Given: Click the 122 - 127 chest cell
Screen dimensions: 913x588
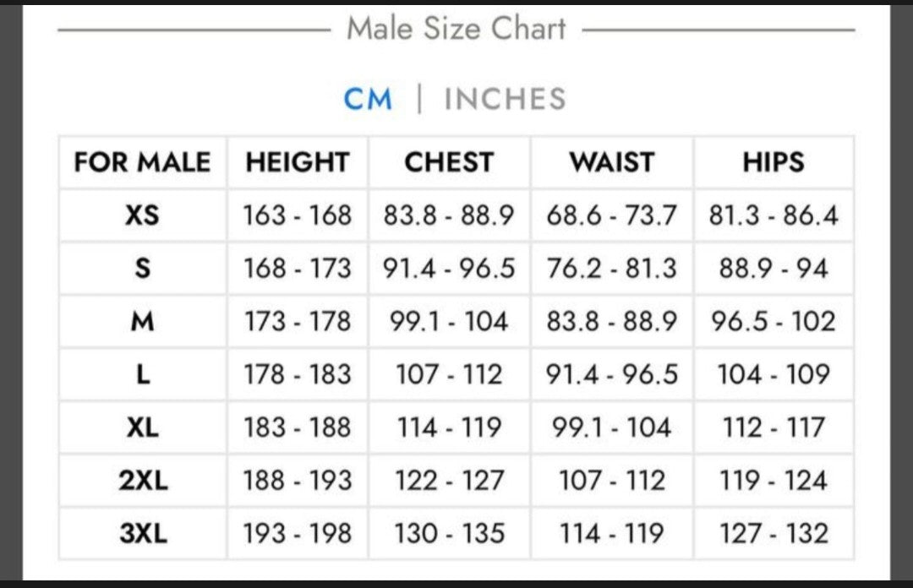Looking at the screenshot, I should tap(449, 481).
